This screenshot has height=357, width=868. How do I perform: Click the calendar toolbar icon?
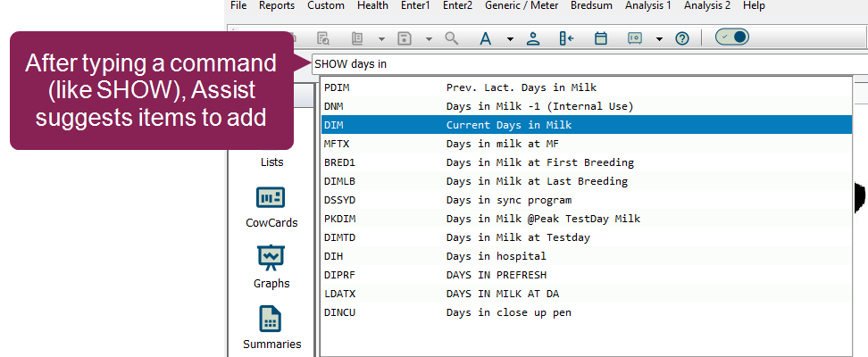pos(601,38)
